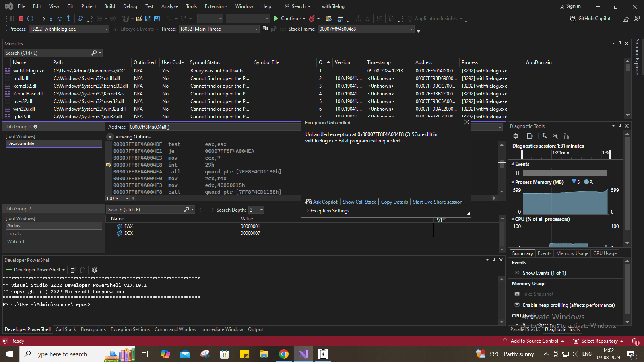Open PowerShell settings gear icon

point(95,270)
